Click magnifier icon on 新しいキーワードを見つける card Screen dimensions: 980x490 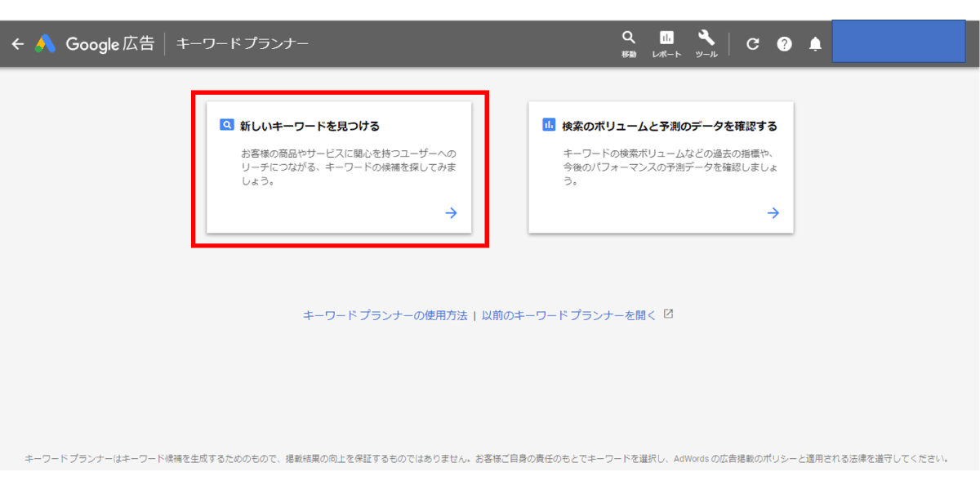[227, 126]
